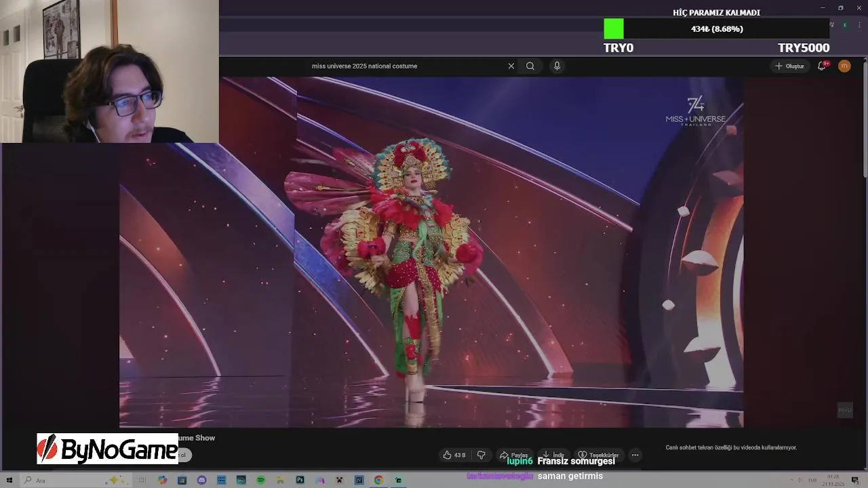The height and width of the screenshot is (488, 868).
Task: Click the Miss Universe video player
Action: click(431, 252)
